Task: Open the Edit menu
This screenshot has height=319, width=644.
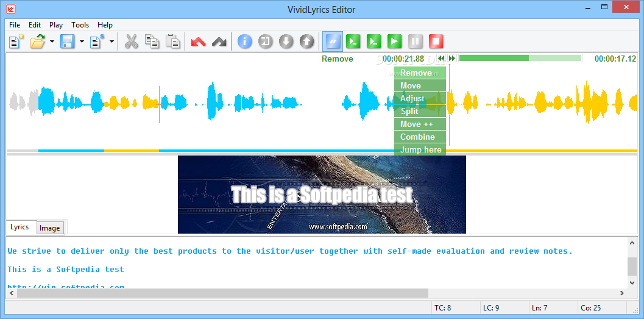Action: (35, 24)
